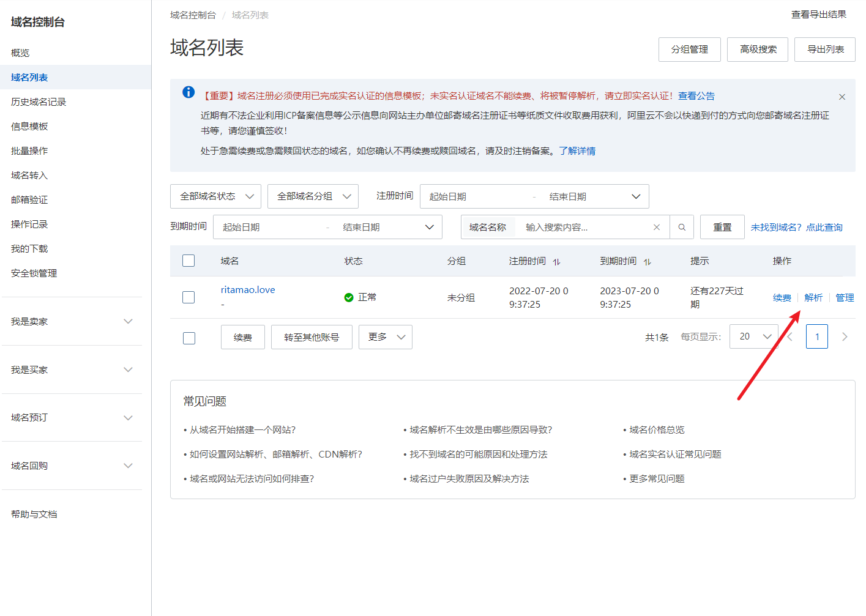The width and height of the screenshot is (866, 616).
Task: Open the 注册时间 date range picker
Action: 534,196
